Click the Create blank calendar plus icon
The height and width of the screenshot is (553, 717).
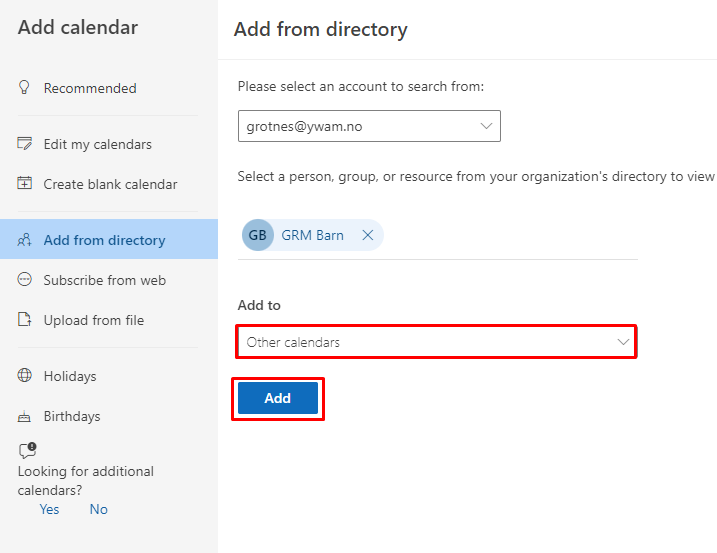point(25,184)
